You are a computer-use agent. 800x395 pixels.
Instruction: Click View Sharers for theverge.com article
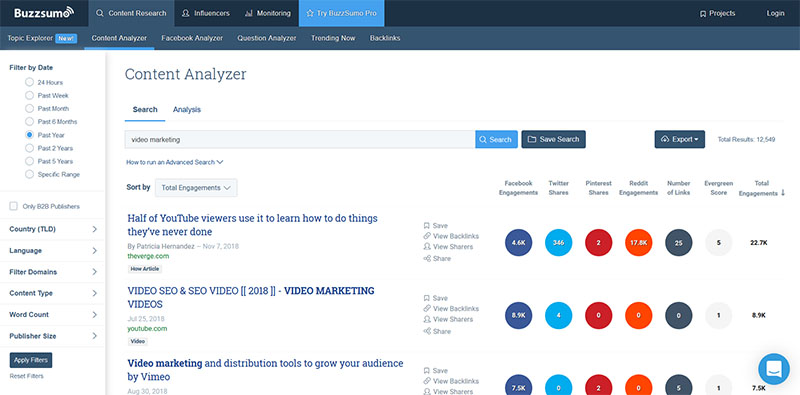tap(448, 247)
